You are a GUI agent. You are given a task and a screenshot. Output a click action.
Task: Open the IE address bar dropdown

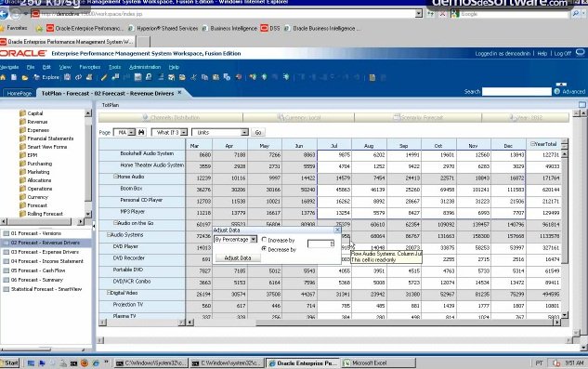click(419, 14)
